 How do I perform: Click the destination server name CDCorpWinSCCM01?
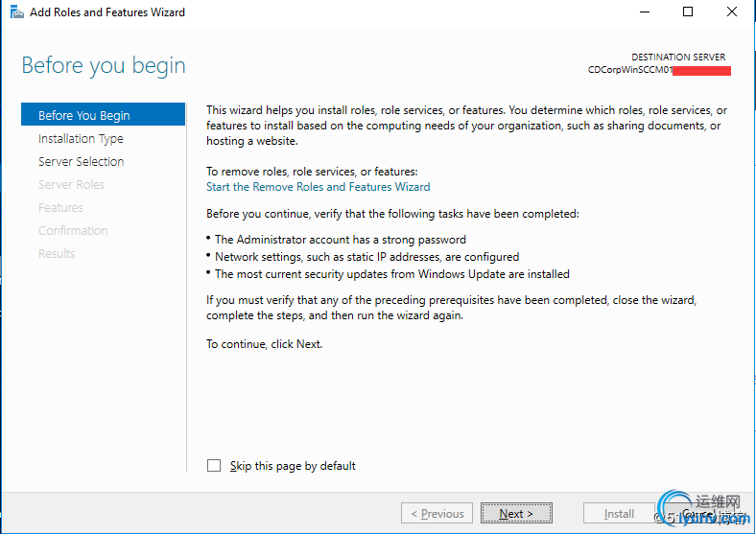(629, 70)
